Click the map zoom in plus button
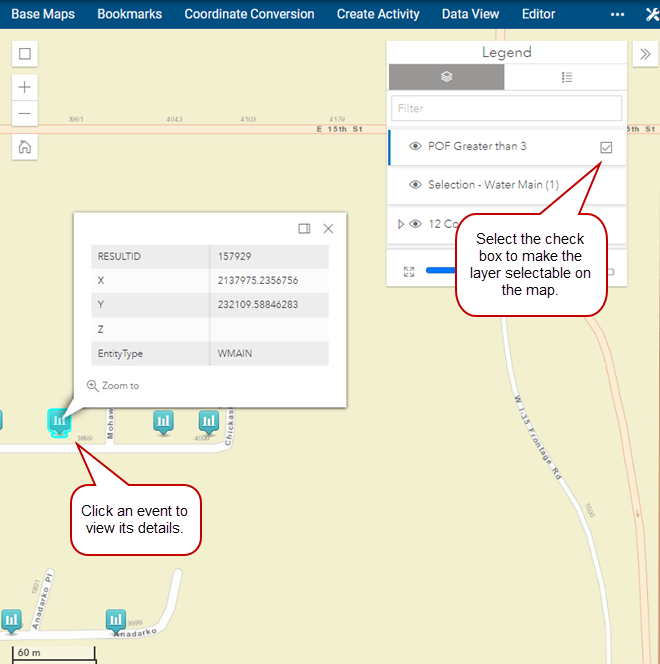Screen dimensions: 660x664 (25, 87)
